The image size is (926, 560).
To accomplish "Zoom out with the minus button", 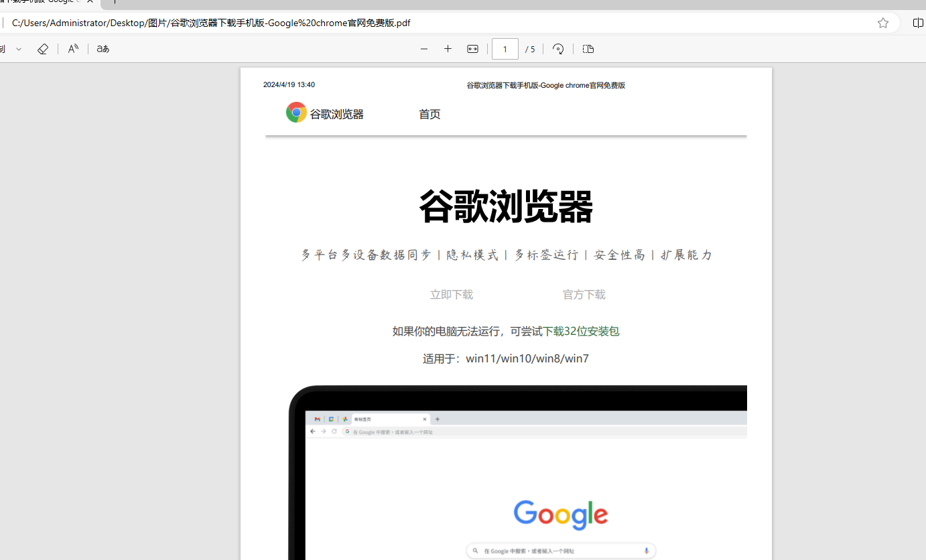I will pos(424,49).
